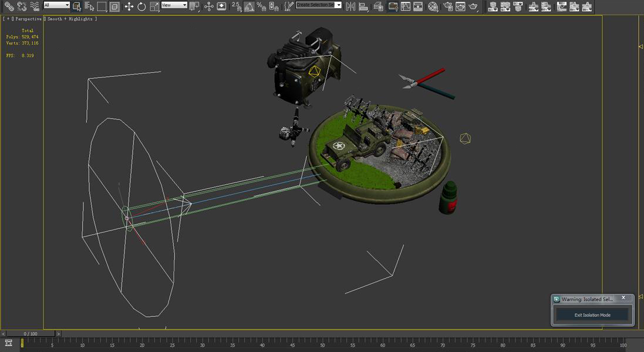This screenshot has width=644, height=352.
Task: Select the jeep model in the viewport
Action: click(355, 144)
